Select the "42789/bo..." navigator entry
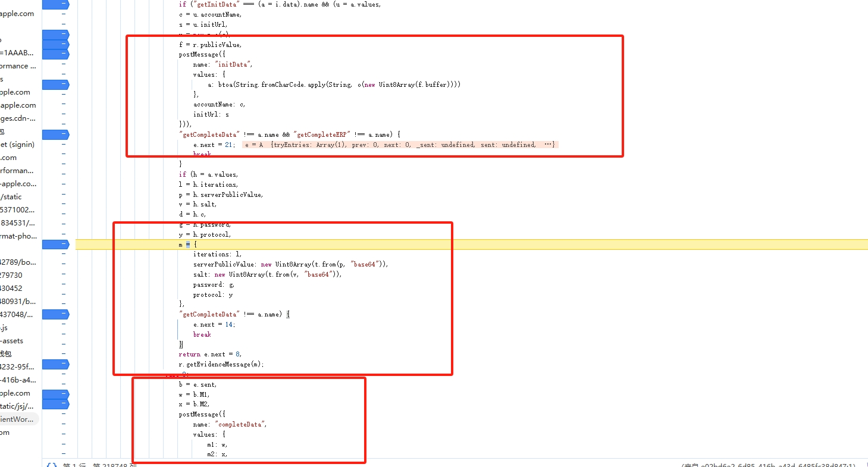 (x=18, y=262)
